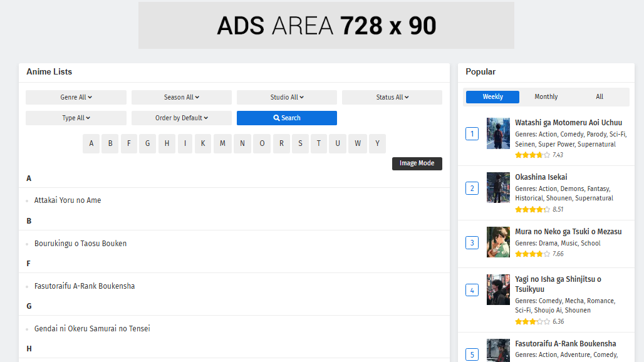Image resolution: width=644 pixels, height=362 pixels.
Task: Open the Studio All dropdown
Action: click(287, 97)
